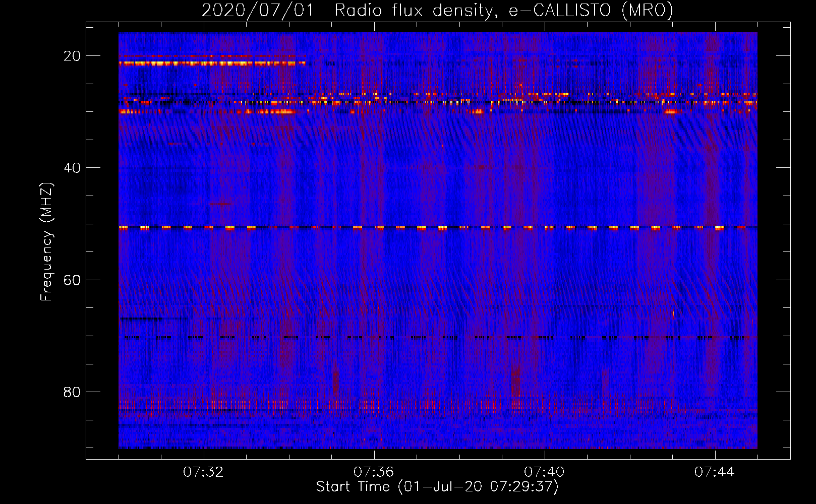
Task: Click the bright emission band near 21 MHz
Action: click(x=212, y=64)
